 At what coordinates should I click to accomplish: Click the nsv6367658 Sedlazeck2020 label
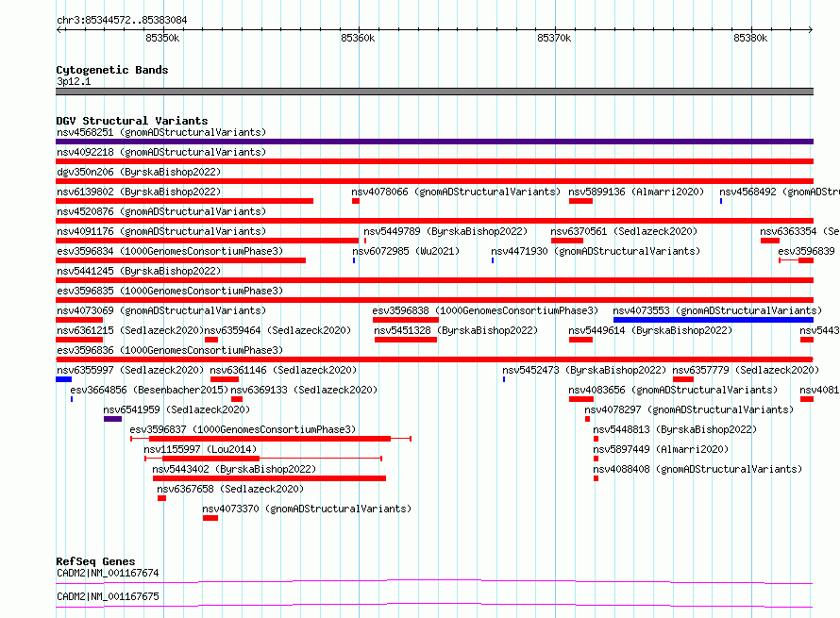tap(230, 489)
